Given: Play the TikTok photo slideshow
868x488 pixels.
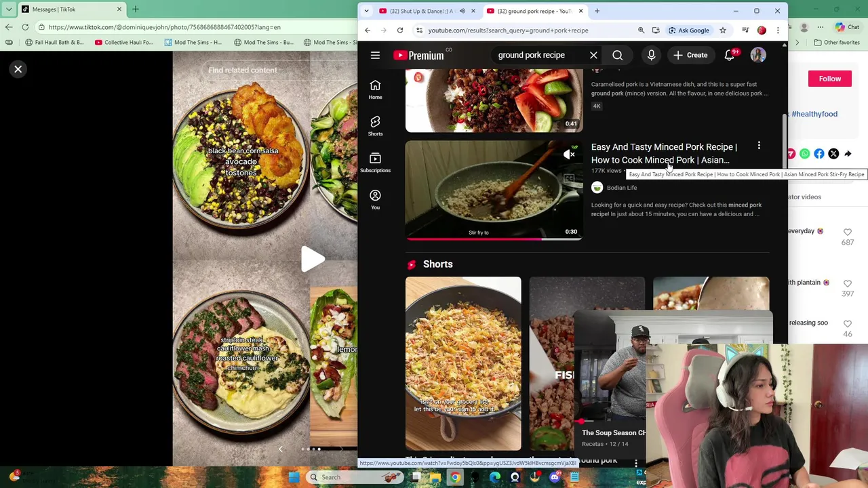Looking at the screenshot, I should pos(313,258).
